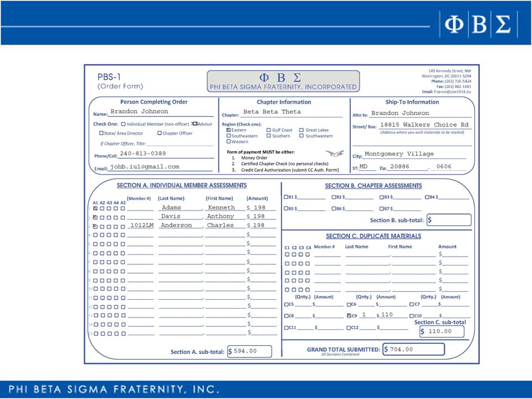Click the Section C Duplicate Materials heading

374,236
